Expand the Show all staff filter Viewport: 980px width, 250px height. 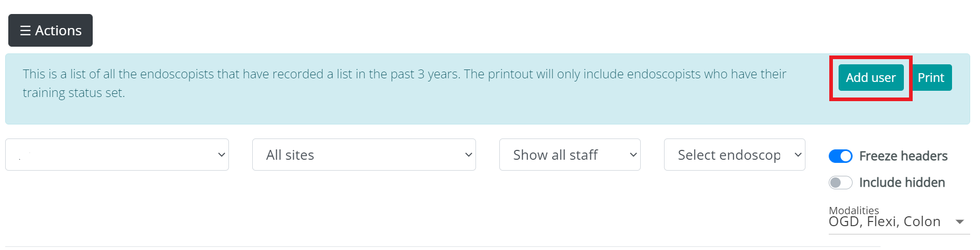(562, 155)
